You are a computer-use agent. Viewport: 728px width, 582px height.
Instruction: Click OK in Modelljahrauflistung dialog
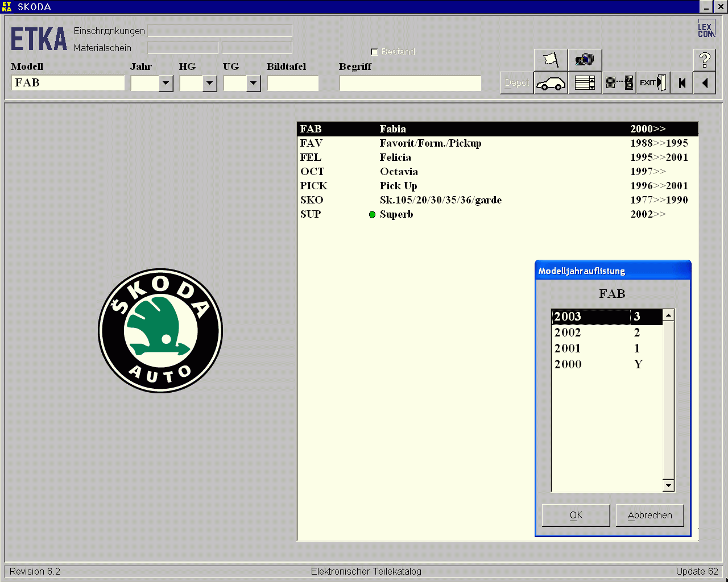point(576,516)
